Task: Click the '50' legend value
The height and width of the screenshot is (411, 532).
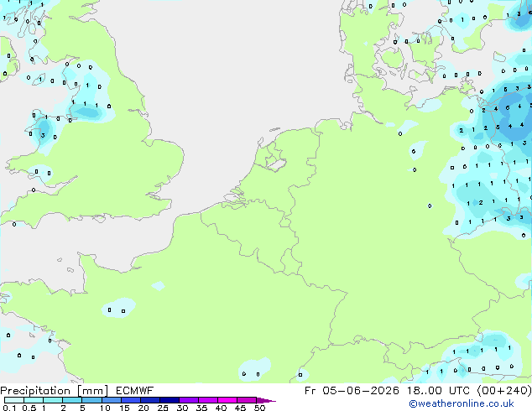Action: pyautogui.click(x=259, y=408)
